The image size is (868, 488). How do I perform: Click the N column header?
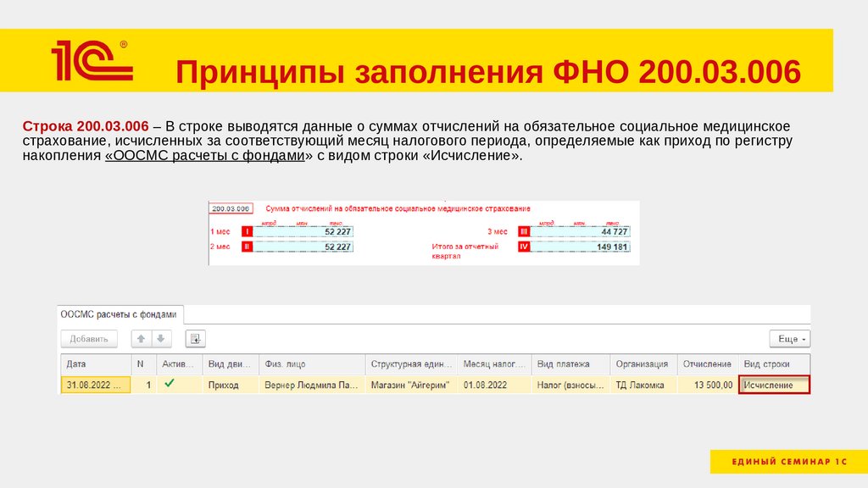point(144,364)
